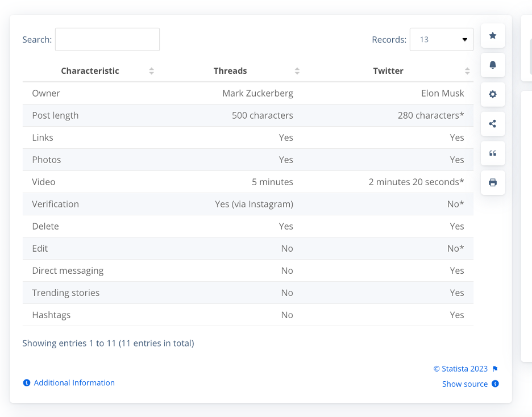Focus the Search input field
The image size is (532, 417).
point(107,39)
